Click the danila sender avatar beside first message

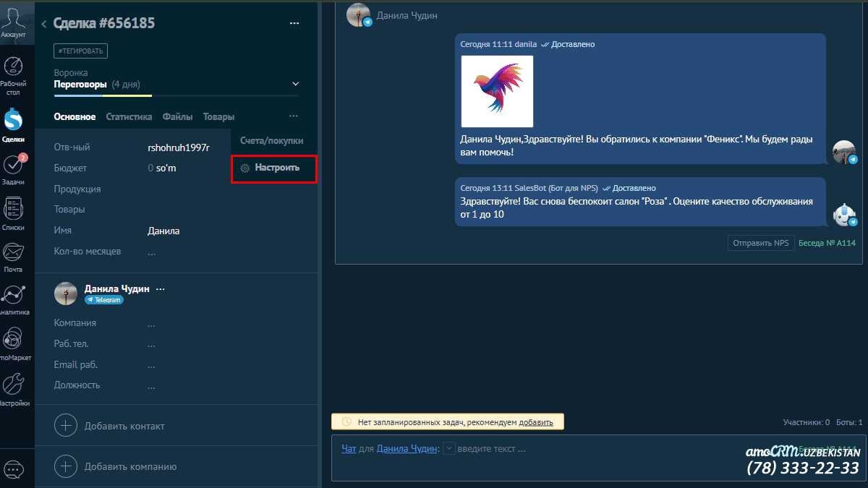(x=845, y=152)
